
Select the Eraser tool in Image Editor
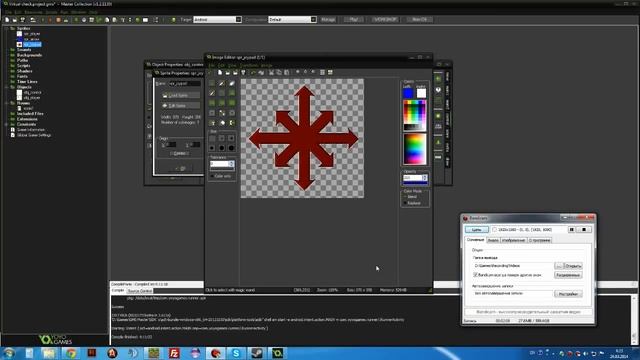point(232,83)
